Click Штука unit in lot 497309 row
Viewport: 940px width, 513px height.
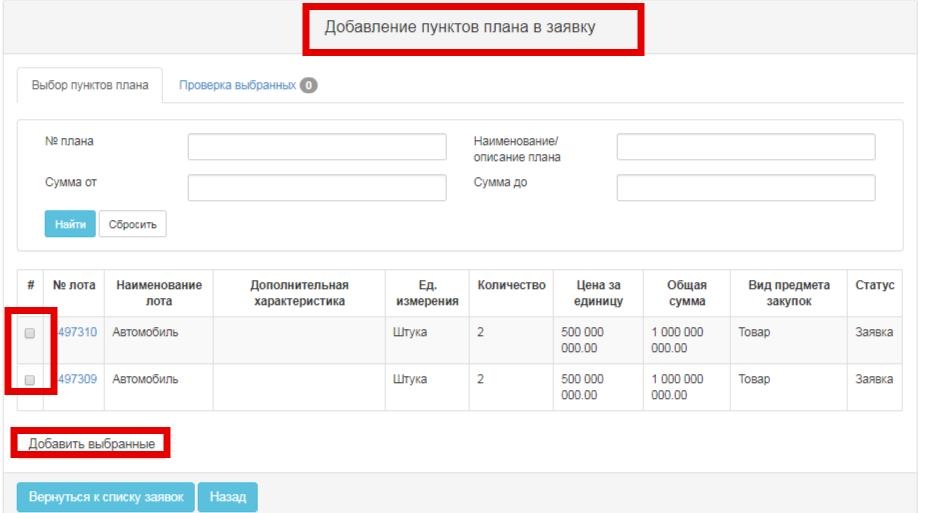click(x=410, y=379)
